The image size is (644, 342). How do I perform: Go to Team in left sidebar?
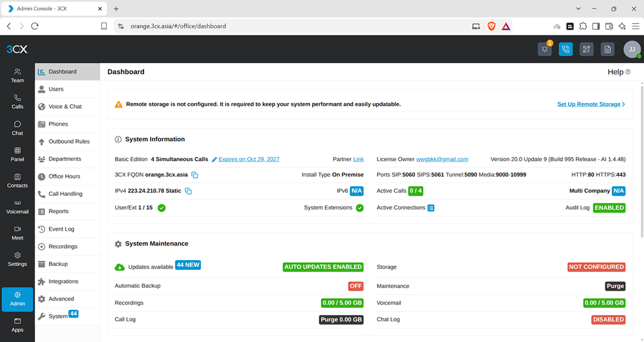tap(17, 75)
